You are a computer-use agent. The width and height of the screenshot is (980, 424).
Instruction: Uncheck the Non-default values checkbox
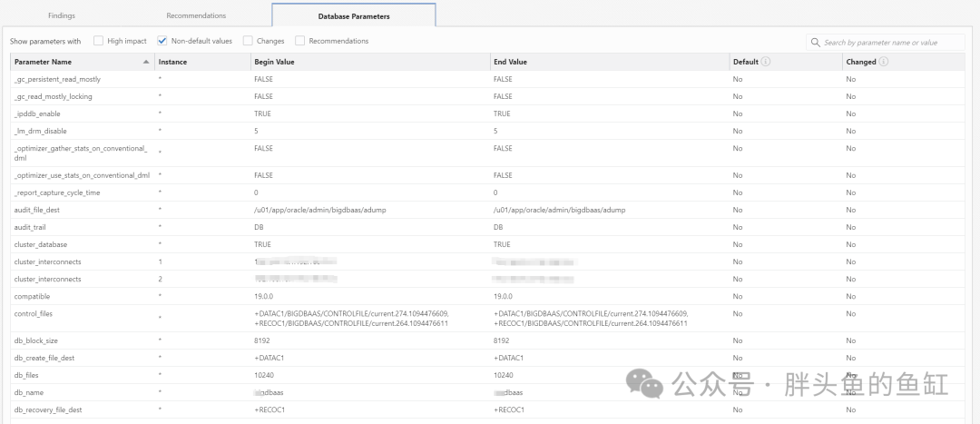(x=162, y=41)
